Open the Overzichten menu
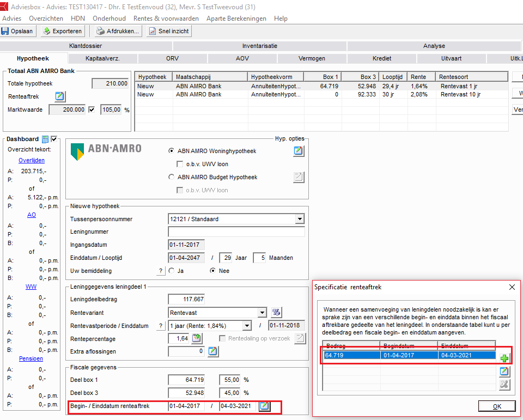 click(x=46, y=19)
